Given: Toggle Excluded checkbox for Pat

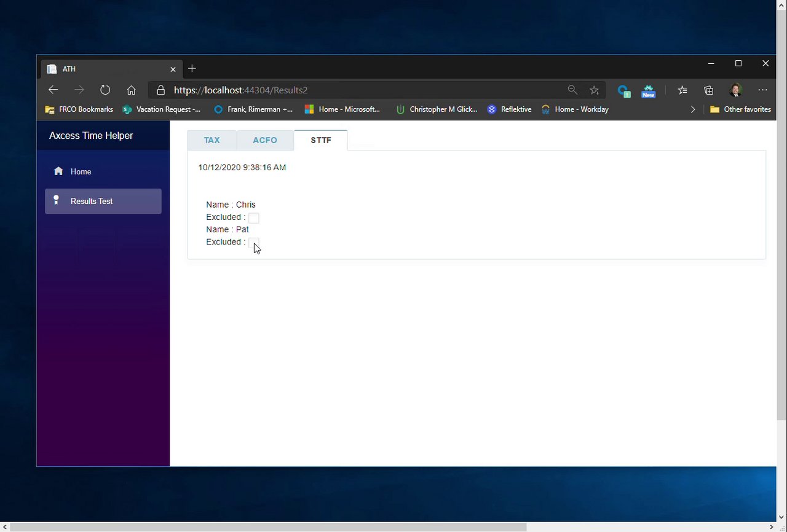Looking at the screenshot, I should [x=253, y=243].
